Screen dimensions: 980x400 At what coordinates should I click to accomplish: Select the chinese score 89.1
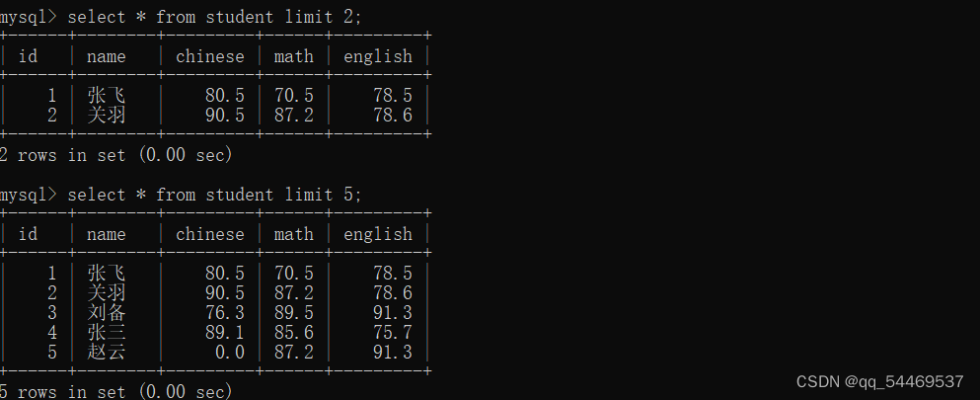(x=224, y=332)
